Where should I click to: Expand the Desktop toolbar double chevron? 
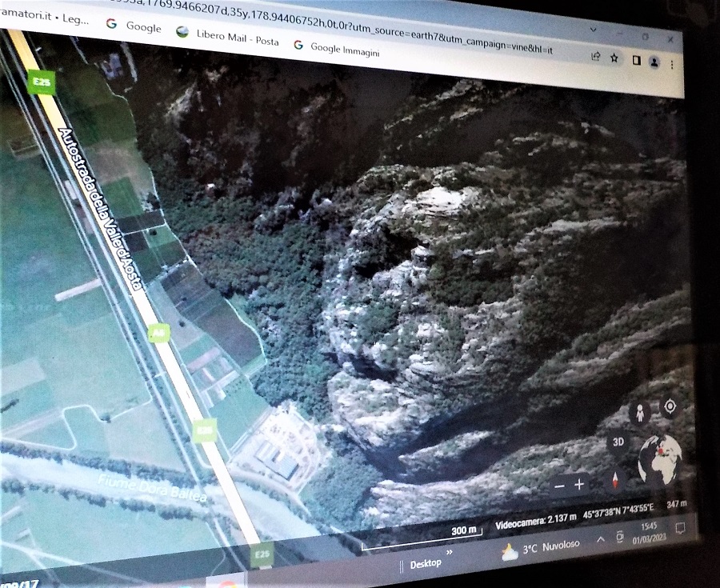(x=450, y=552)
